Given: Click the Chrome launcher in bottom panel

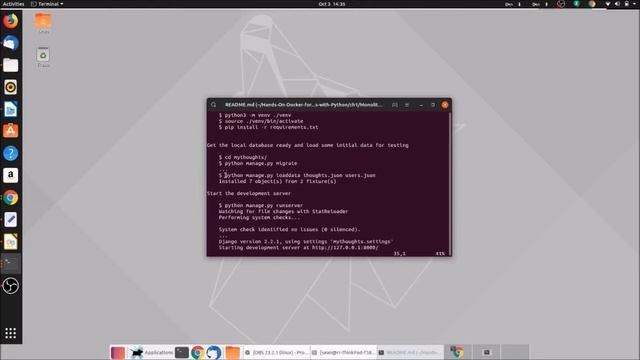Looking at the screenshot, I should coord(198,352).
